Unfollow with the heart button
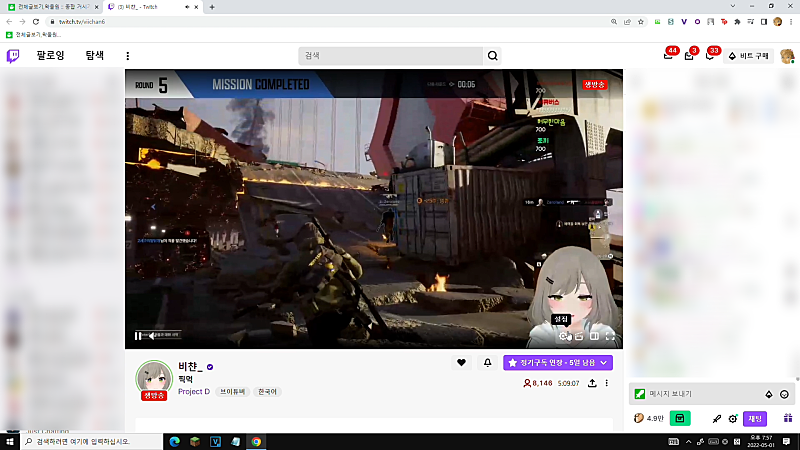 [x=461, y=363]
